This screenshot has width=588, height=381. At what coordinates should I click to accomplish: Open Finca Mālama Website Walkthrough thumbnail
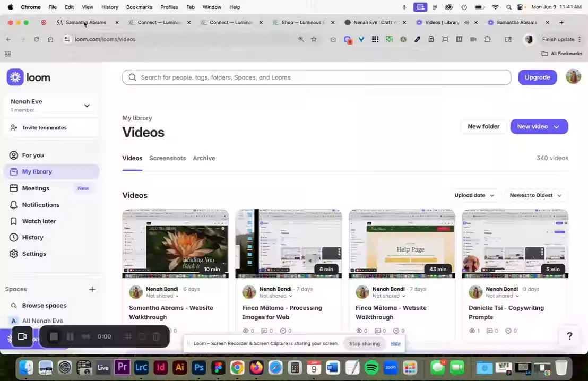[402, 244]
